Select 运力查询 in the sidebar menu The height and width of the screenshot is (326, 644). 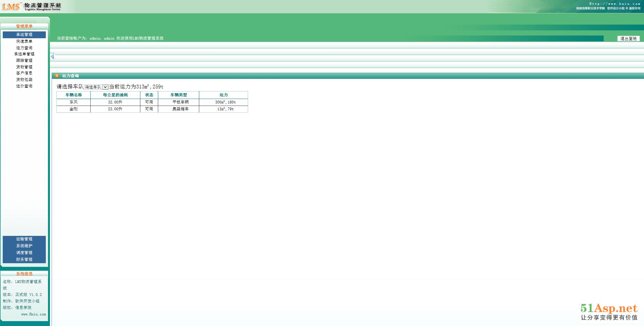(x=24, y=48)
